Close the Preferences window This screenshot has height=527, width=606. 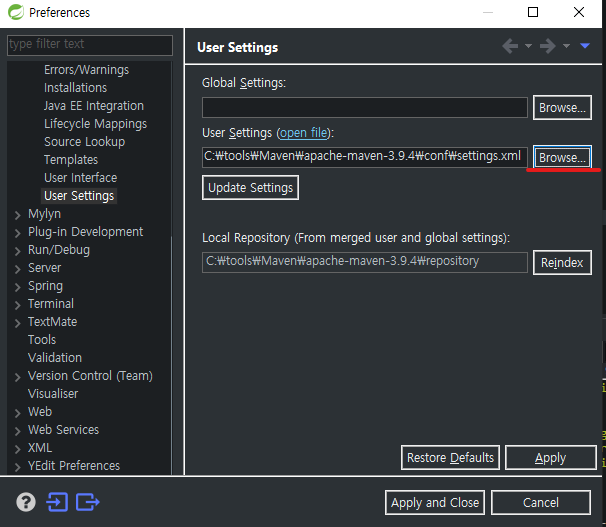point(579,12)
